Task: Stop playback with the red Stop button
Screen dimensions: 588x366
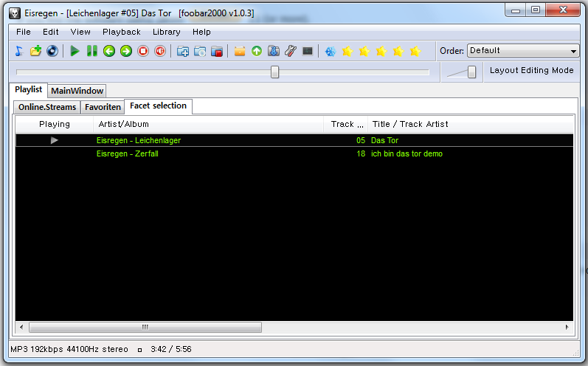Action: point(143,51)
